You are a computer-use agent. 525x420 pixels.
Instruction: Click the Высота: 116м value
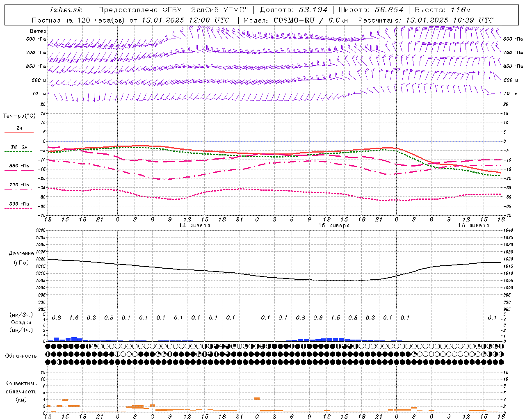[443, 10]
